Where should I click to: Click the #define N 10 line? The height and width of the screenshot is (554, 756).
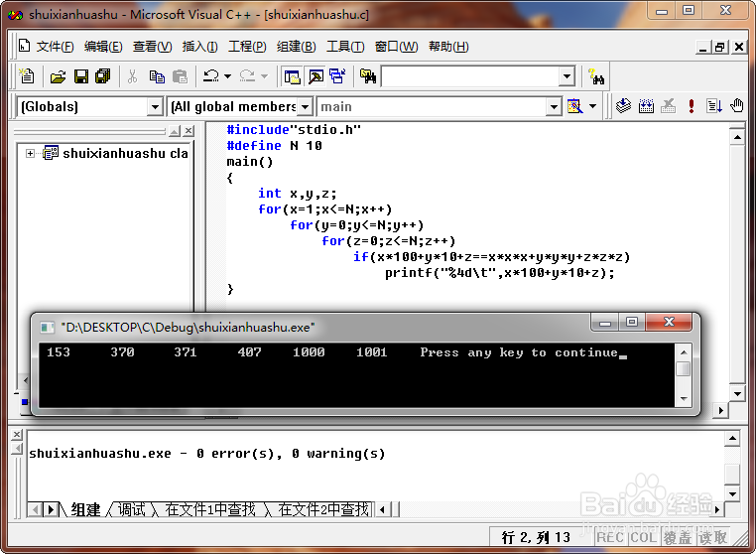[x=275, y=146]
